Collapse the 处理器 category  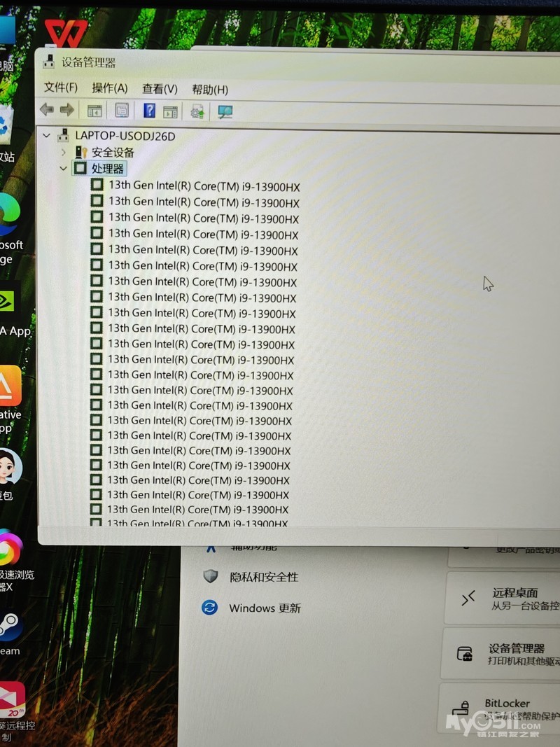point(63,168)
